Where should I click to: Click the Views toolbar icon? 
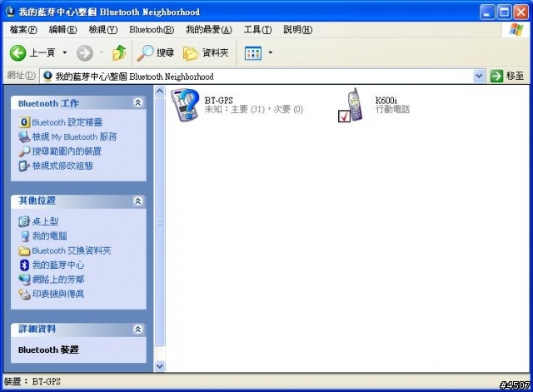click(x=253, y=53)
